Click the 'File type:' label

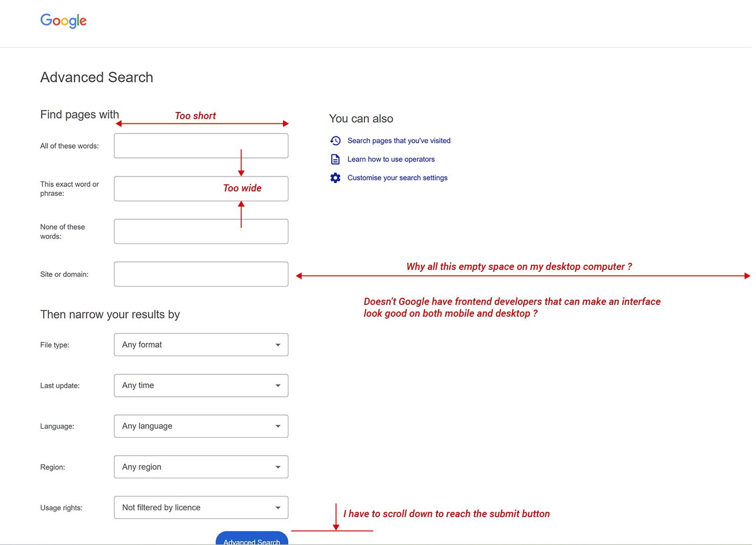pyautogui.click(x=55, y=345)
